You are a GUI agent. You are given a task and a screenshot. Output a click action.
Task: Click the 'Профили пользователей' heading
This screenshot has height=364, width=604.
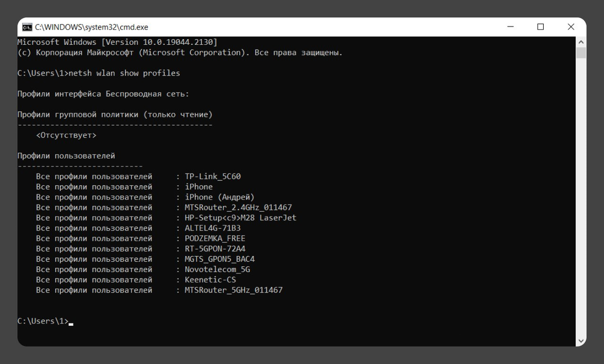tap(66, 156)
